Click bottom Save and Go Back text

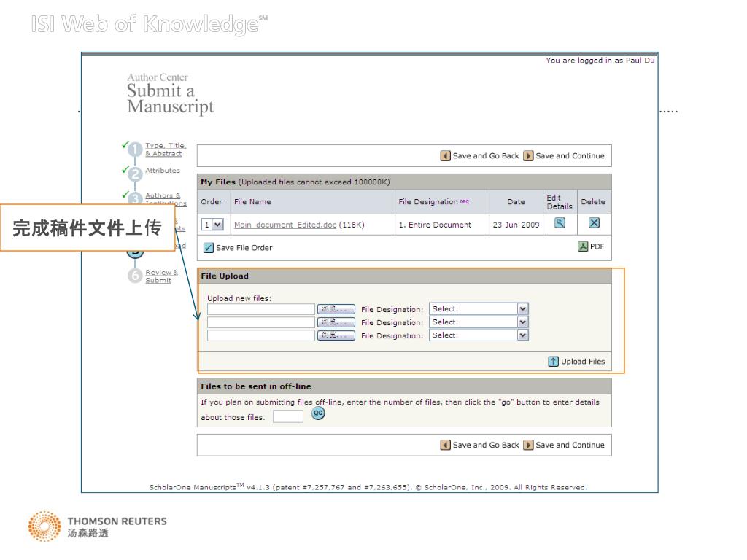[x=485, y=445]
